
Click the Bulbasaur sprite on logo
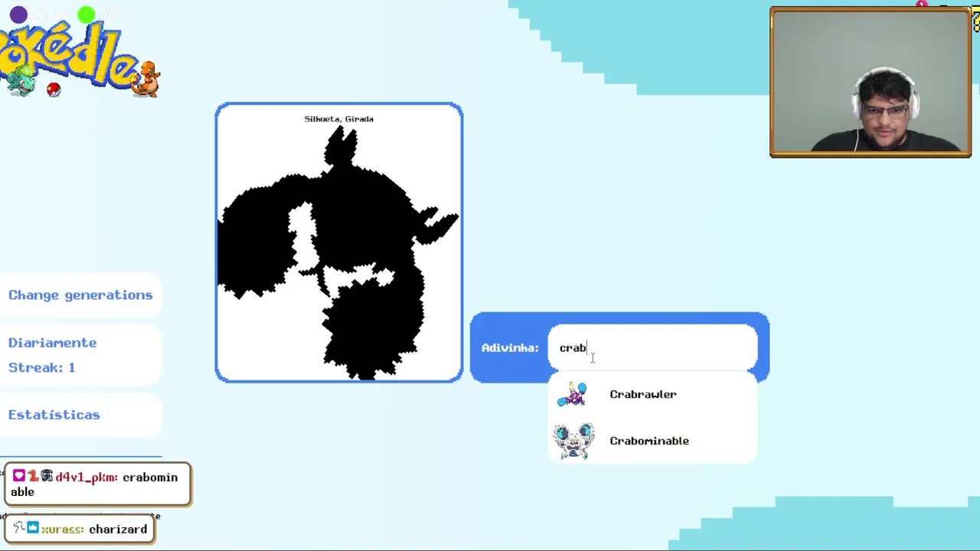(x=21, y=80)
